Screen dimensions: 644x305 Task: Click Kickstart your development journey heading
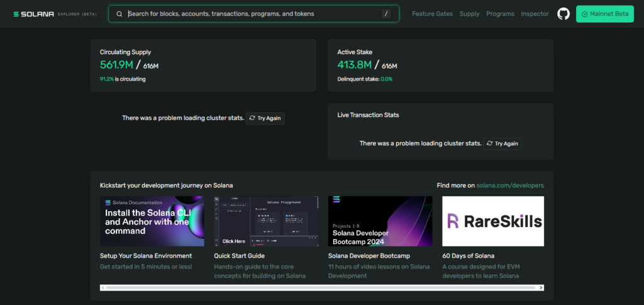point(166,186)
